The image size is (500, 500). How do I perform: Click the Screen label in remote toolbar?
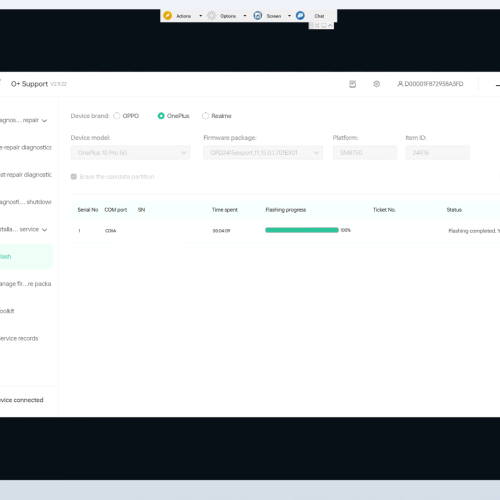click(x=274, y=16)
